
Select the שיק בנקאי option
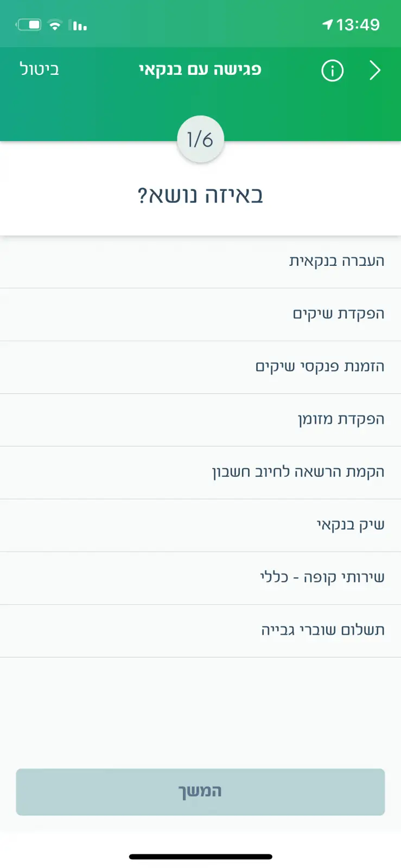[351, 524]
